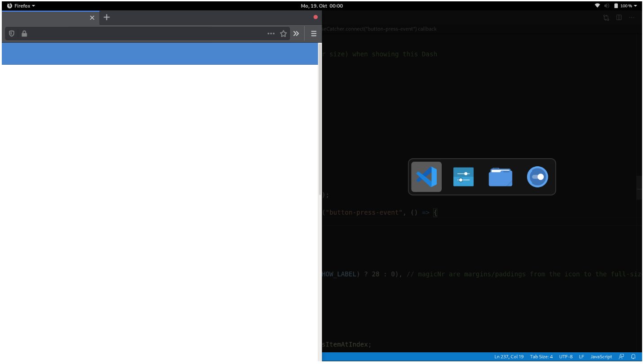Select the JavaScript language mode
Screen dimensions: 643x364
pos(601,356)
